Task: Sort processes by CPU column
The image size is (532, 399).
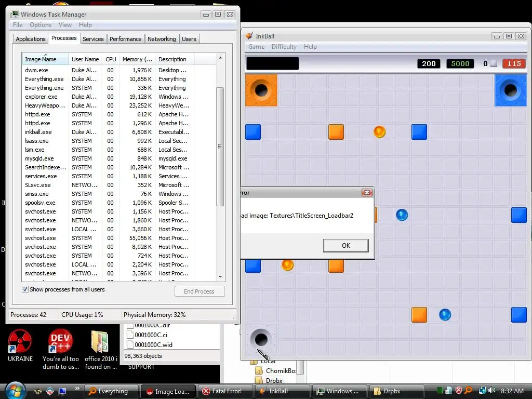Action: point(111,59)
